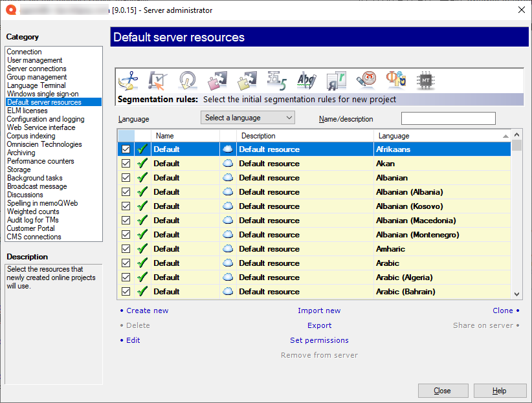532x403 pixels.
Task: Click the yellow puzzle piece resource icon
Action: click(247, 81)
